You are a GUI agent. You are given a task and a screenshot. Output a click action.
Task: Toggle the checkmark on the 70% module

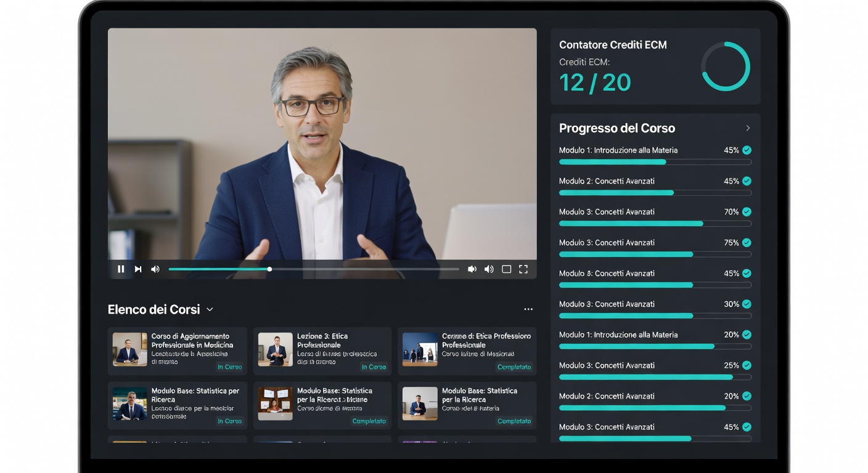click(747, 212)
